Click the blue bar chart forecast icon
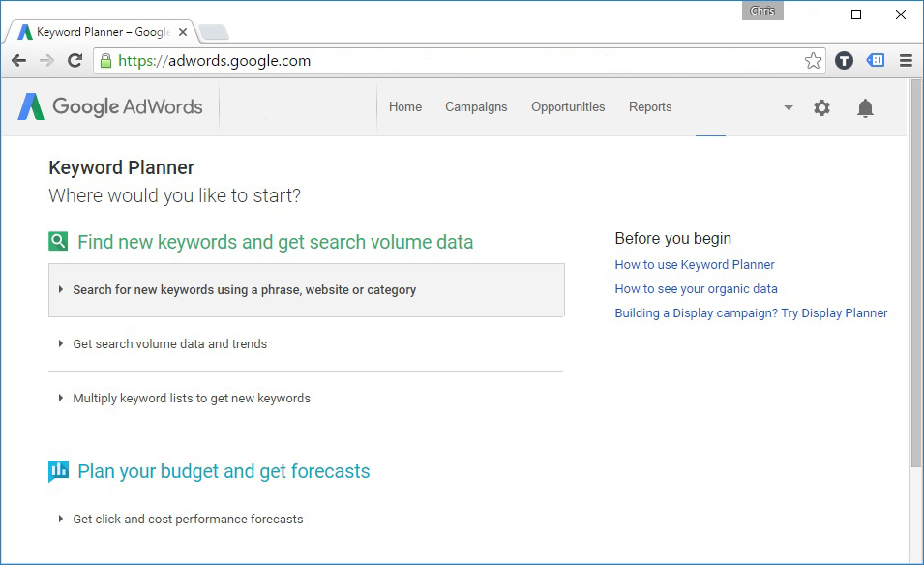924x565 pixels. (x=58, y=471)
